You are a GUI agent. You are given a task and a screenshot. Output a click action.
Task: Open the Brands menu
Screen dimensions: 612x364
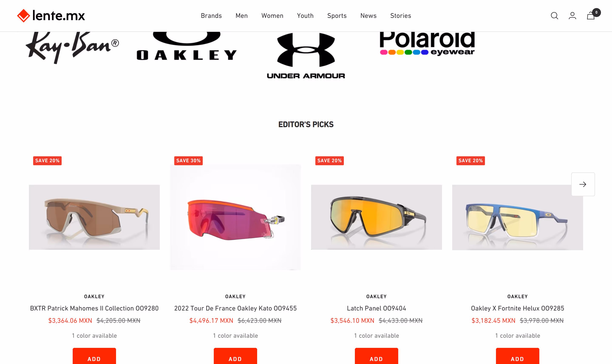click(x=211, y=16)
